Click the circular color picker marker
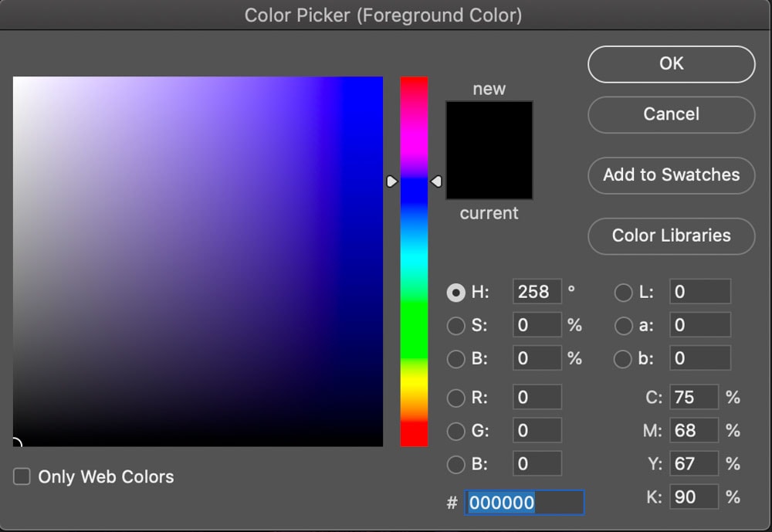 [x=15, y=444]
